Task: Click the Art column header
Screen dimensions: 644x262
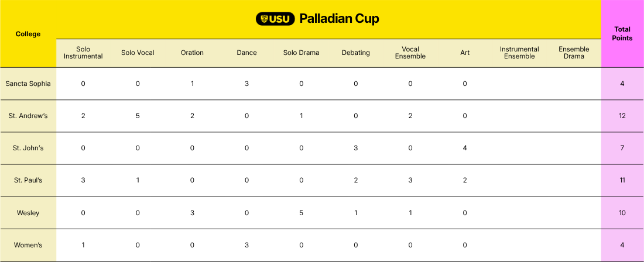Action: click(x=465, y=53)
